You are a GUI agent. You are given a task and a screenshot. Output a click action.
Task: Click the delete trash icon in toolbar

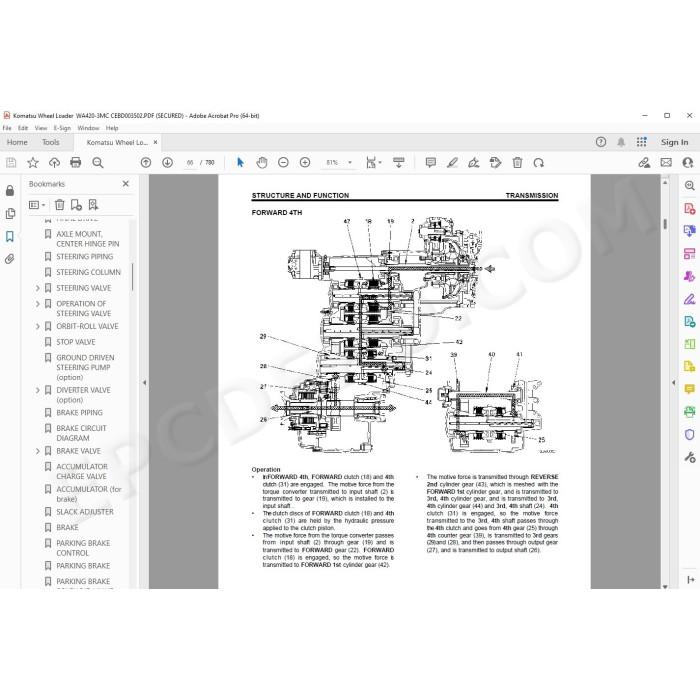coord(517,163)
